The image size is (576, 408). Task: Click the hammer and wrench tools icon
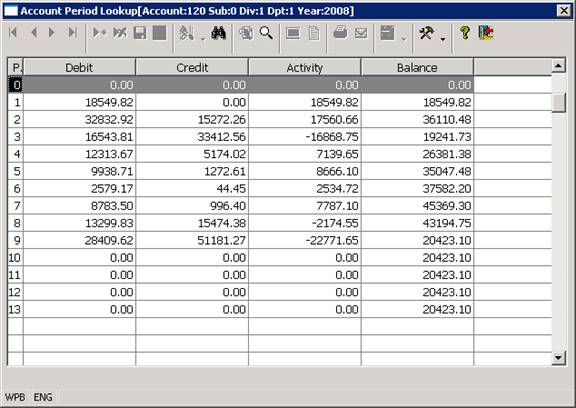point(427,33)
